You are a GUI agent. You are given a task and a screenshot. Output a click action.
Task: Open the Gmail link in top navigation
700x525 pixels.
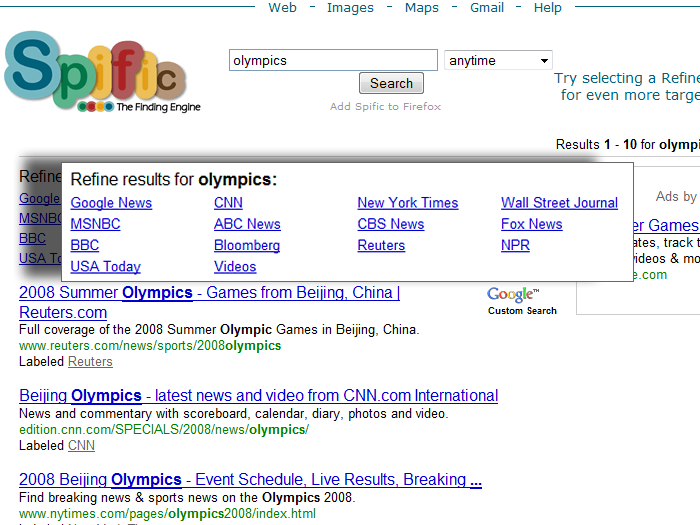pos(487,8)
